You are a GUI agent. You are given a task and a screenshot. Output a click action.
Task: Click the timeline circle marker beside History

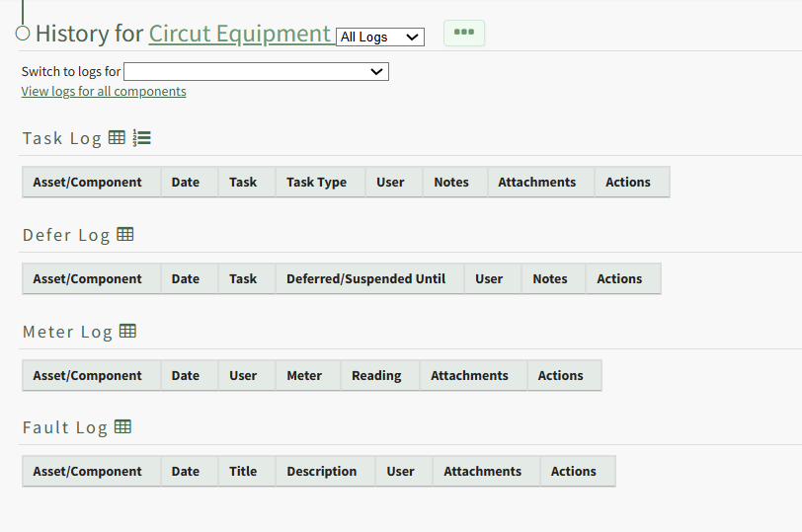(x=23, y=34)
